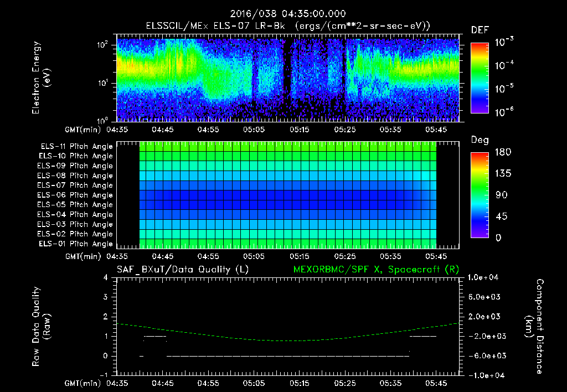Click the DEF legend label
Image resolution: width=567 pixels, height=392 pixels.
click(x=480, y=30)
